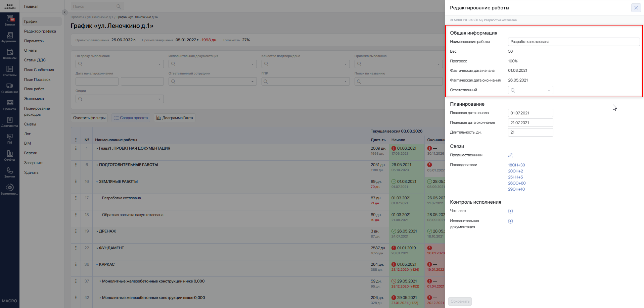
Task: Expand Монолитные железобетонные конструкции ниже 0,000
Action: click(x=100, y=281)
